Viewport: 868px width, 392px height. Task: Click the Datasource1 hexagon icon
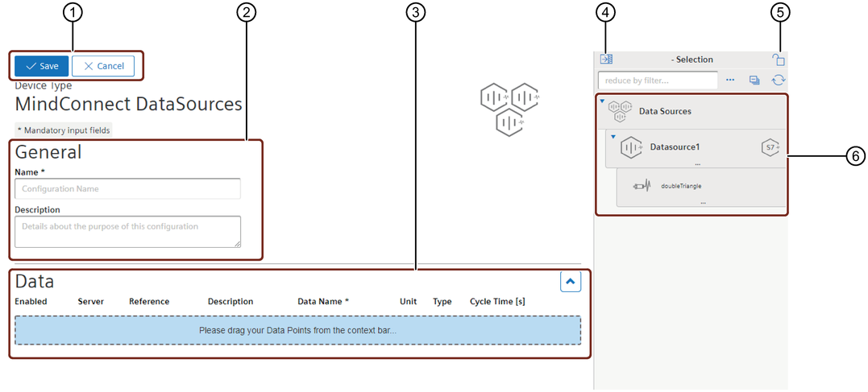pos(630,147)
